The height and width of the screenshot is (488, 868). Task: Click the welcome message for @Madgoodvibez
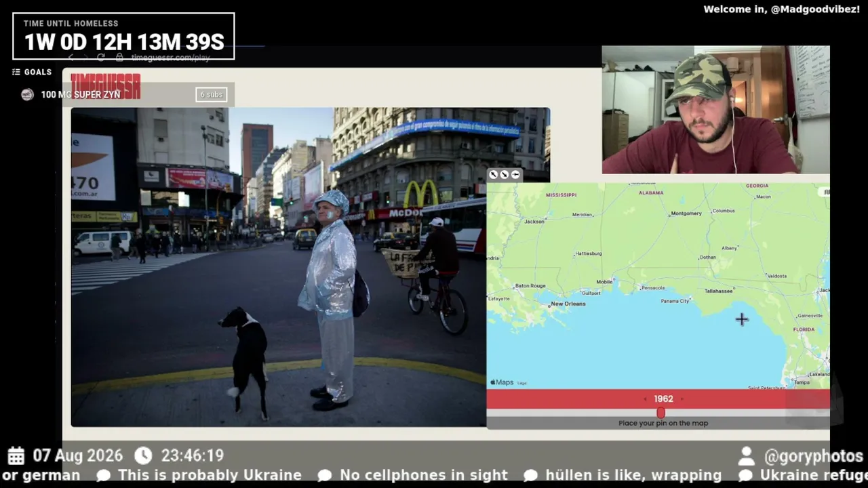tap(782, 9)
